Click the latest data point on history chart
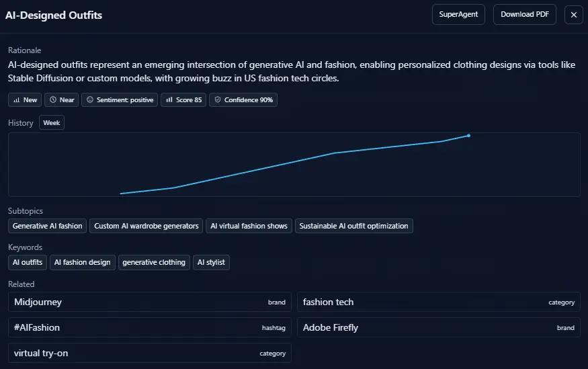 tap(468, 136)
